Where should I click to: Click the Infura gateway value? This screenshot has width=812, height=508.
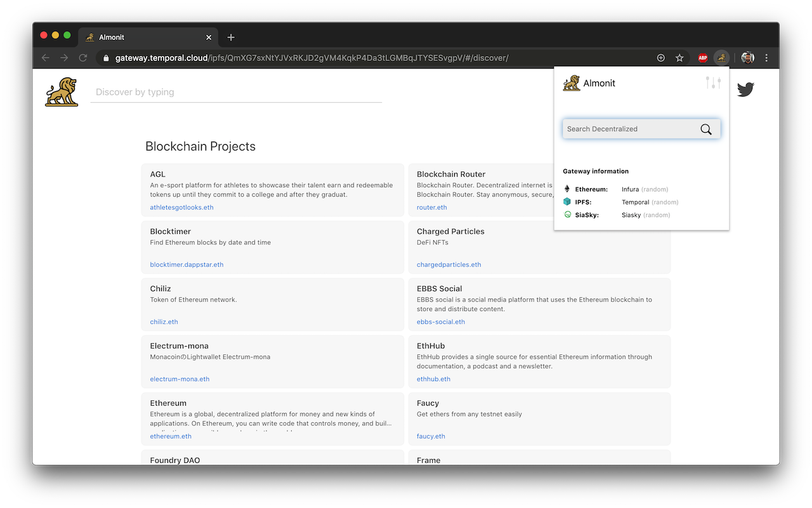click(x=630, y=189)
